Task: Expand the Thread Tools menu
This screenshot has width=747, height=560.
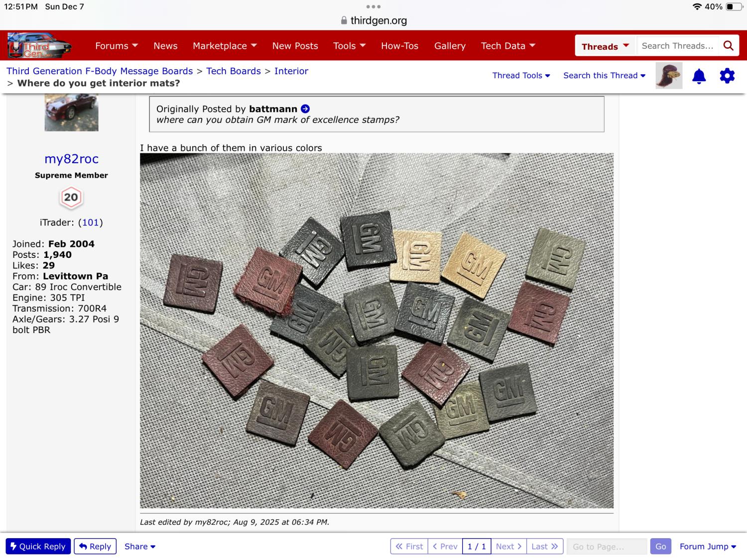Action: click(521, 76)
